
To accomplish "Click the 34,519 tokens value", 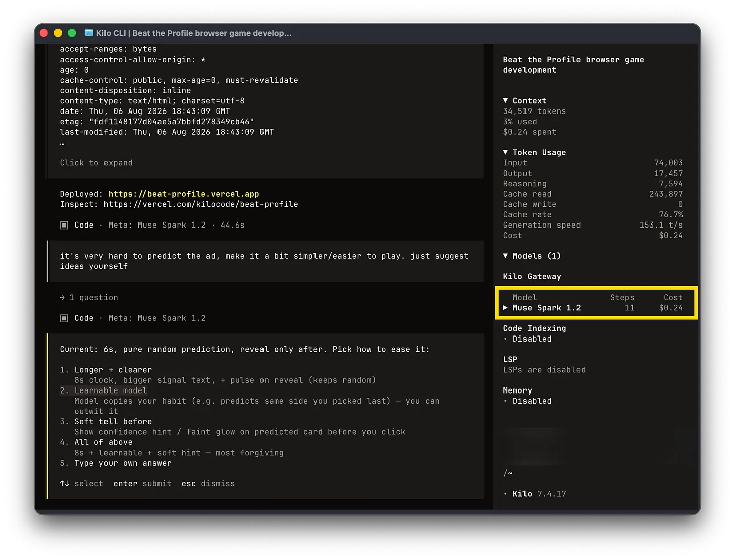I will pos(535,111).
